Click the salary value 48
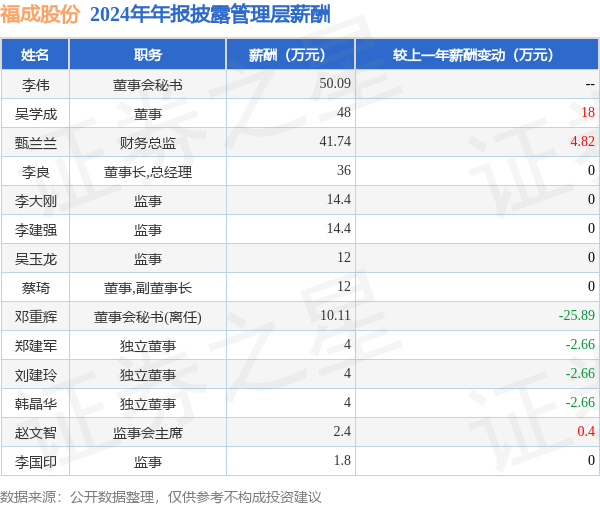The height and width of the screenshot is (506, 600). [344, 112]
